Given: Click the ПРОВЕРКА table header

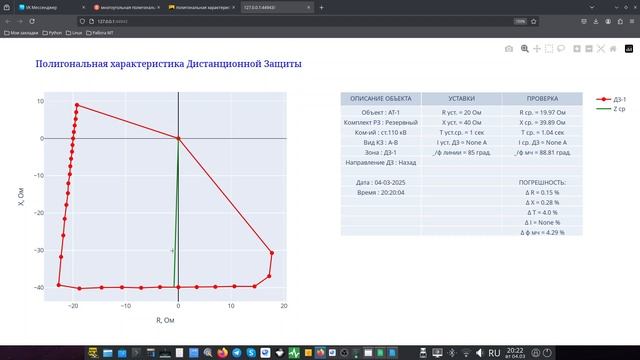Looking at the screenshot, I should (x=542, y=98).
